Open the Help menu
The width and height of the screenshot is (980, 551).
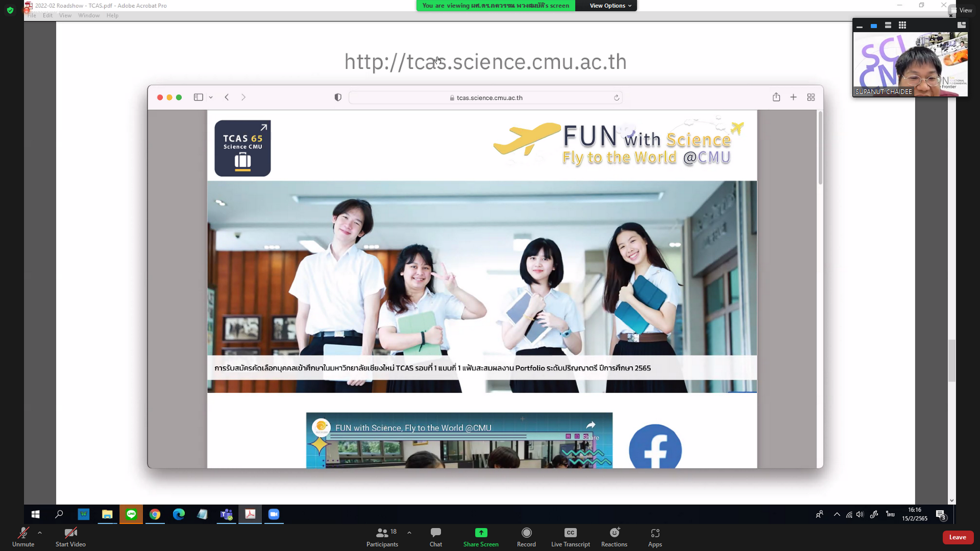click(x=112, y=15)
